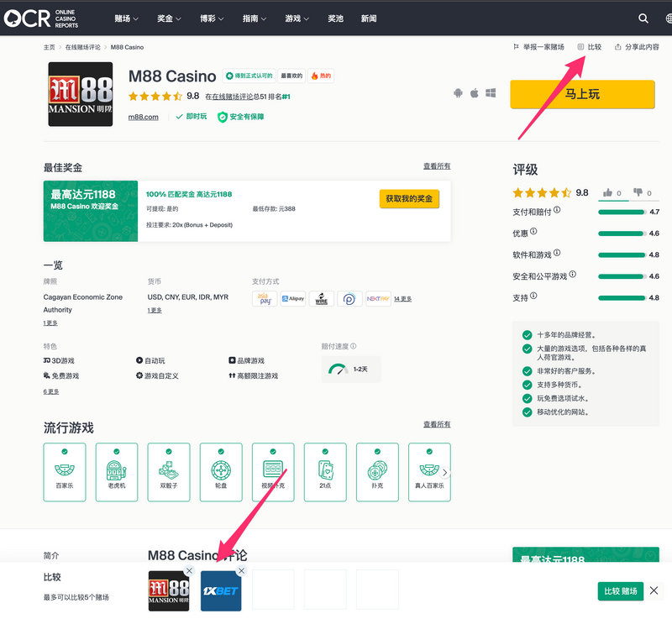Screen dimensions: 672x619
Task: Click 在线赌场评论 ranking link
Action: (233, 97)
